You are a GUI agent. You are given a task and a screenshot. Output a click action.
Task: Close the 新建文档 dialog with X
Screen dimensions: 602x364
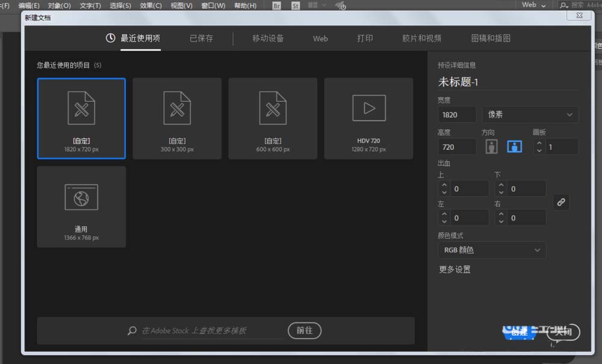click(579, 16)
